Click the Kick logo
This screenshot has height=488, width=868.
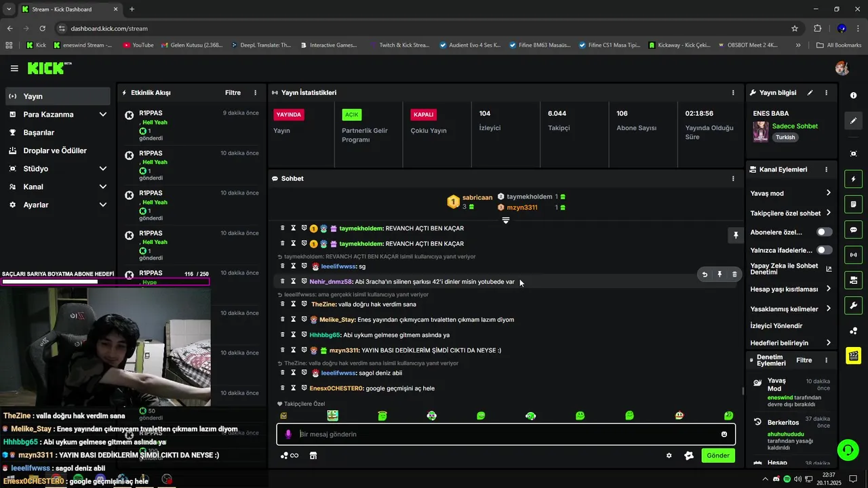click(x=49, y=68)
